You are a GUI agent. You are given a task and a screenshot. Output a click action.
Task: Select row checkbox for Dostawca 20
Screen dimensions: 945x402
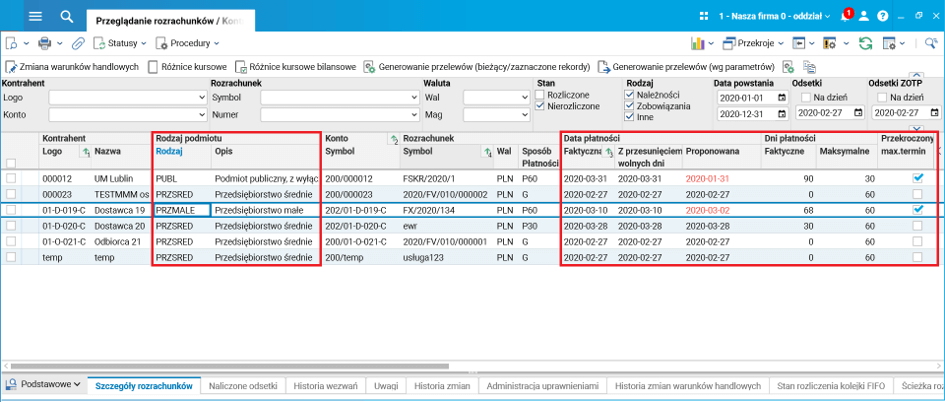tap(11, 225)
